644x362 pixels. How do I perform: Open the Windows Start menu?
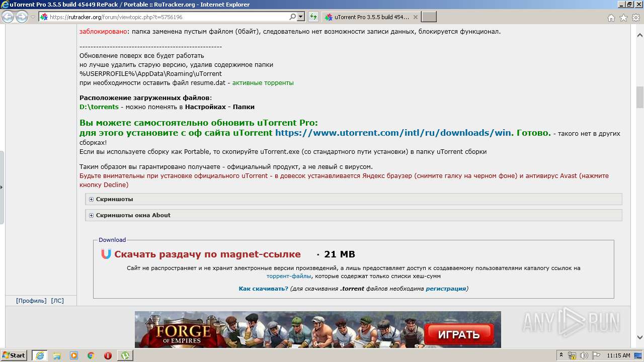pos(14,355)
